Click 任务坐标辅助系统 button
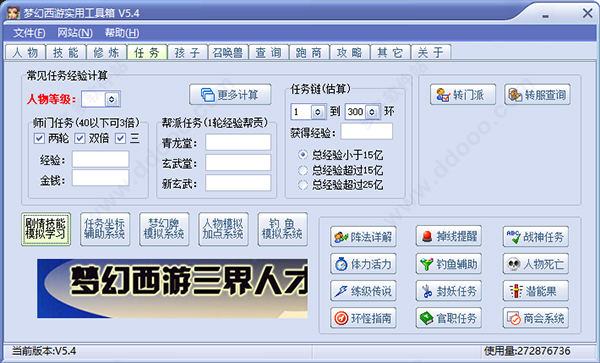 click(x=105, y=229)
